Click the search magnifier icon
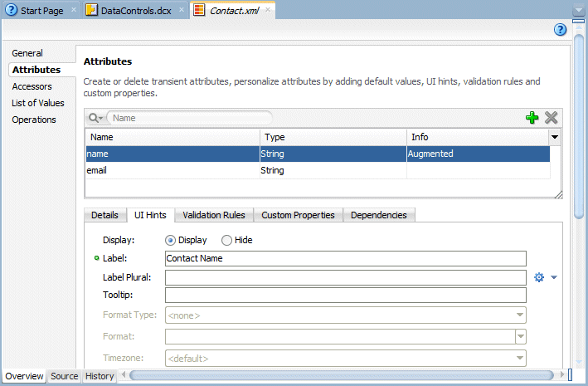 click(94, 118)
